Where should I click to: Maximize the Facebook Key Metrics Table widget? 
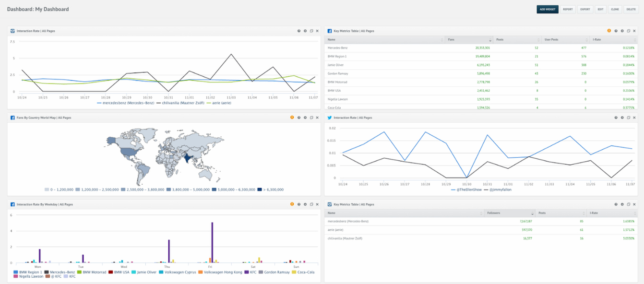click(x=628, y=31)
